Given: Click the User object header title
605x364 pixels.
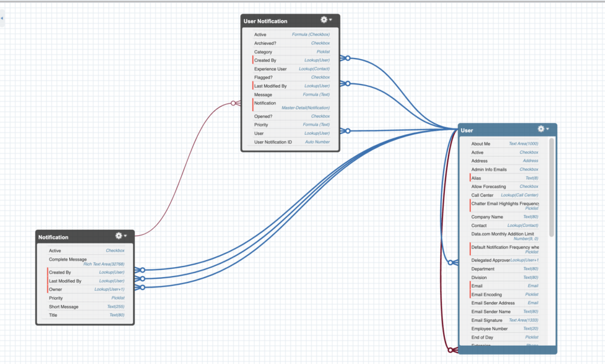Looking at the screenshot, I should click(x=467, y=130).
